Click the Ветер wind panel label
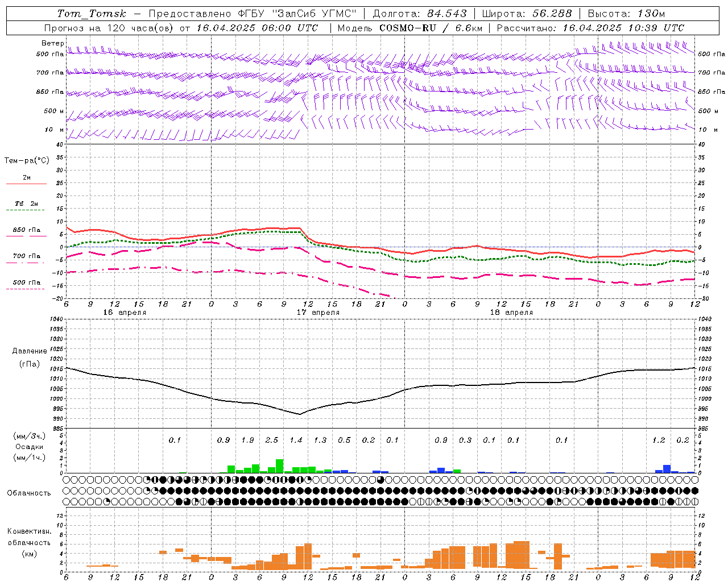The image size is (728, 582). tap(52, 43)
